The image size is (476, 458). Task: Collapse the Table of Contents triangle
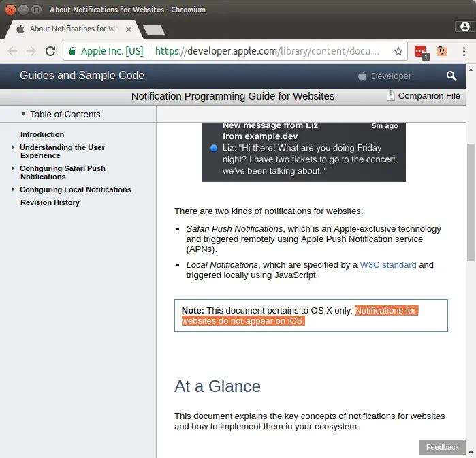click(23, 114)
